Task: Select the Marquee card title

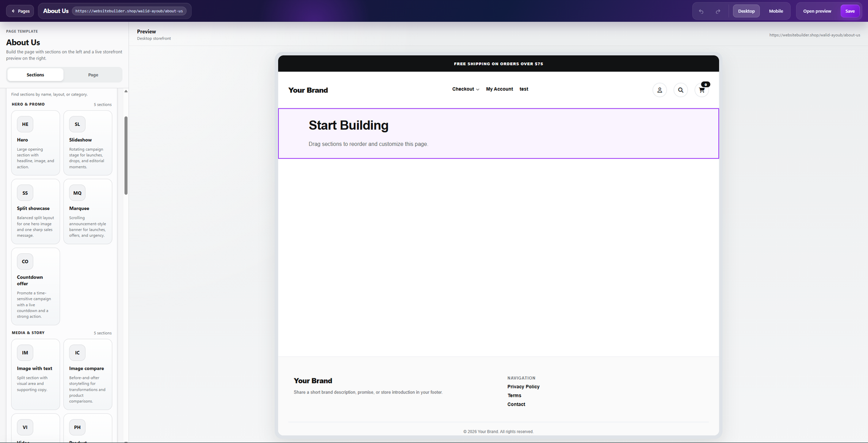Action: [79, 208]
